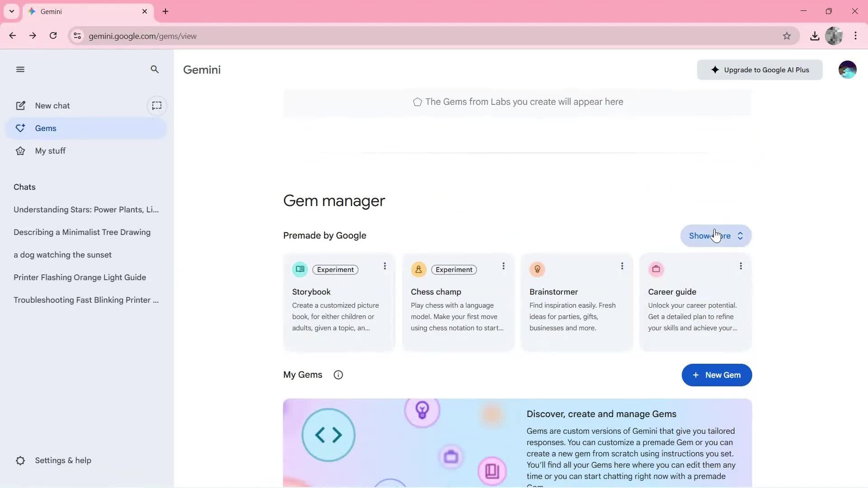
Task: Click the Career guide briefcase icon
Action: click(656, 269)
